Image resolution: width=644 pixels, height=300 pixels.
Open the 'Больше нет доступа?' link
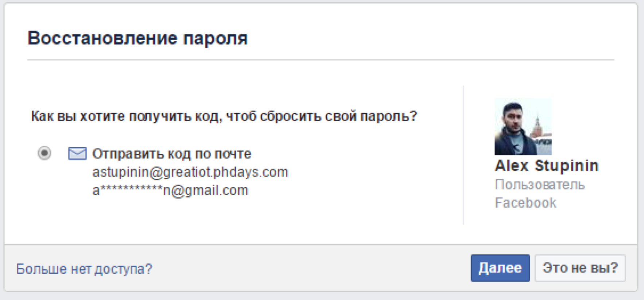coord(84,269)
